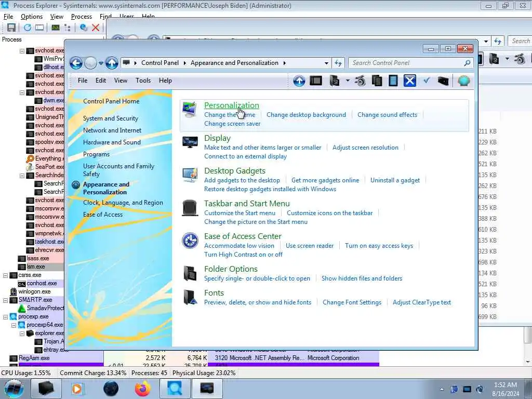This screenshot has height=399, width=532.
Task: Open the Tools menu in Control Panel window
Action: click(143, 81)
